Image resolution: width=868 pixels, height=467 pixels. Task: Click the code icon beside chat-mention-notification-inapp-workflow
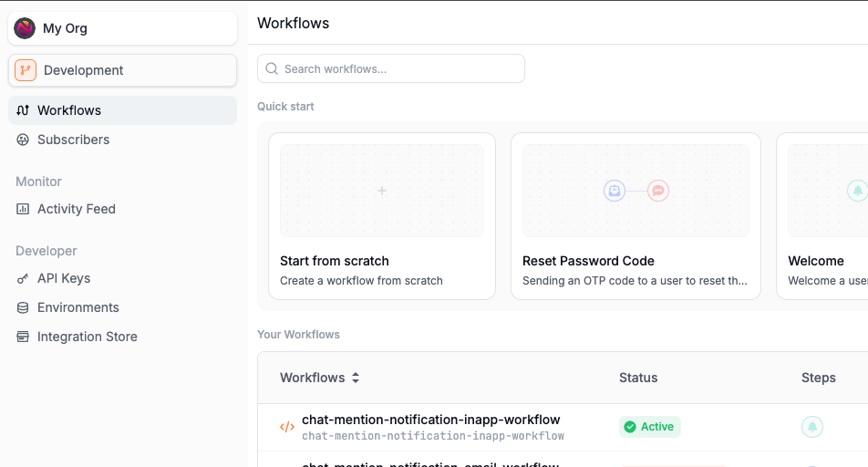(x=286, y=427)
